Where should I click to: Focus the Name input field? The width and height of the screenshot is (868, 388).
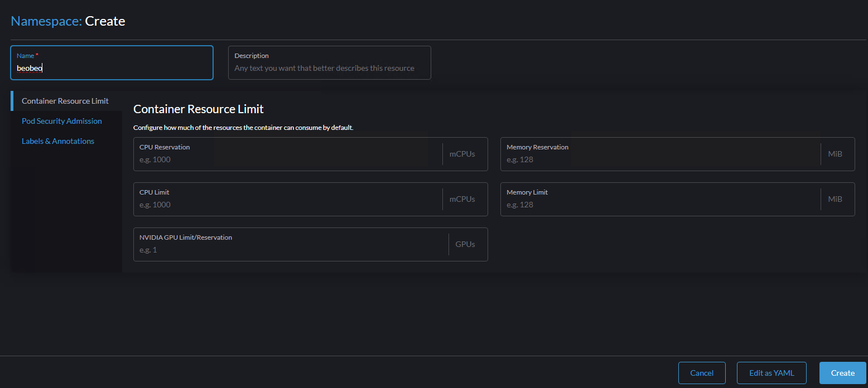pos(112,68)
